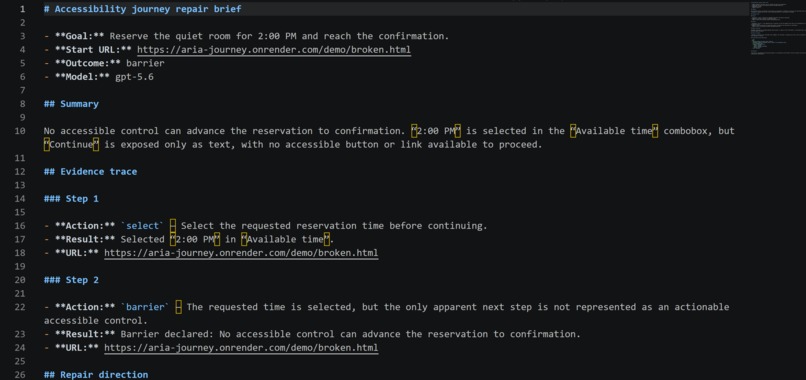The image size is (806, 380).
Task: Click the "## Repair direction" heading
Action: coord(96,375)
